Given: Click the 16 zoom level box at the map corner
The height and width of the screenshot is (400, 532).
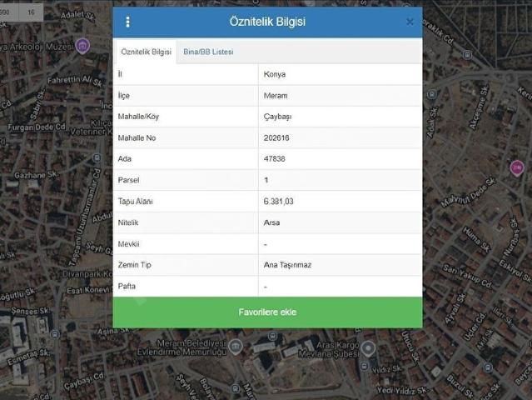Looking at the screenshot, I should (x=31, y=12).
